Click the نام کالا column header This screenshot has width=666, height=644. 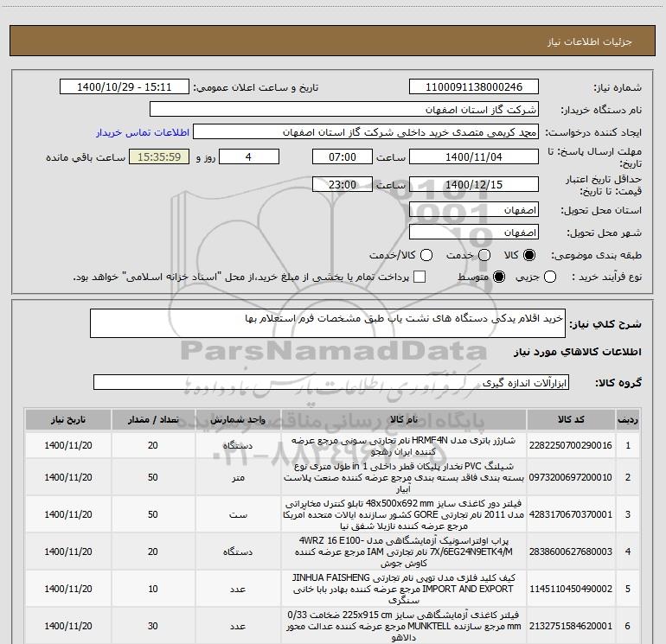(x=404, y=419)
